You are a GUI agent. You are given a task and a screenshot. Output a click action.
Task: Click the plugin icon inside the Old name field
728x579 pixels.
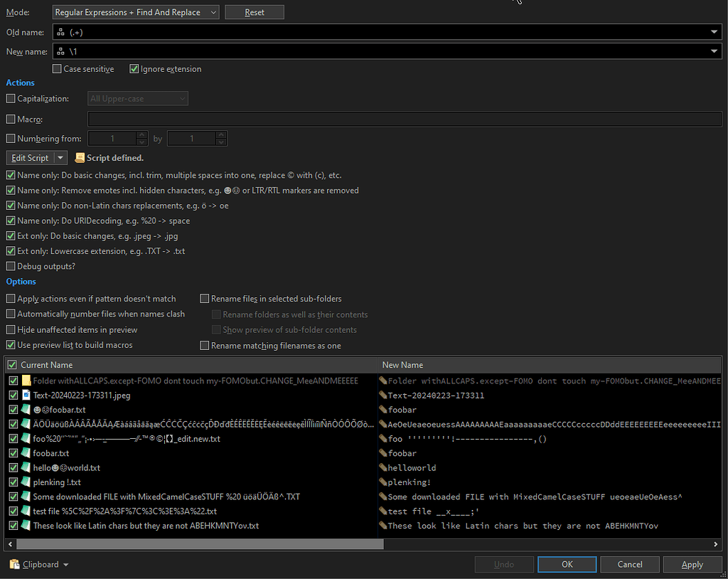click(63, 31)
